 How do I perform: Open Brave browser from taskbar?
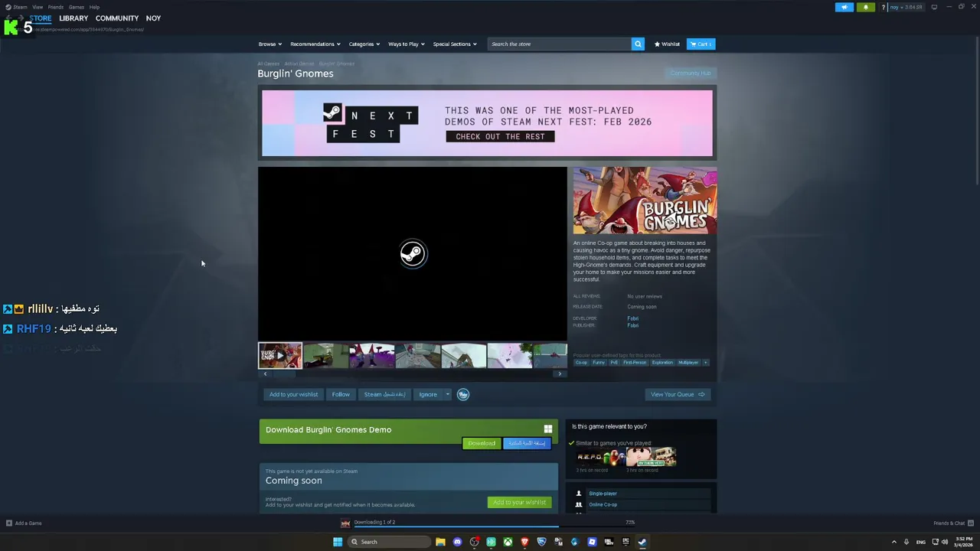click(524, 542)
